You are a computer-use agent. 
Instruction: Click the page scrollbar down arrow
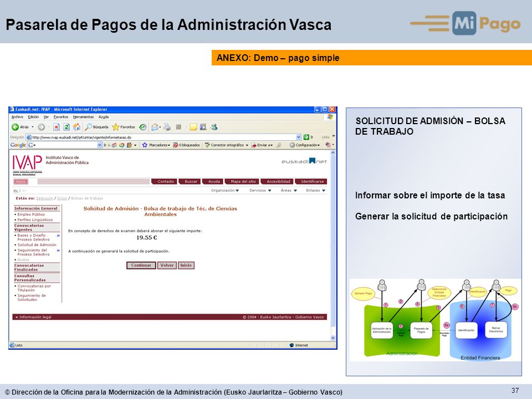(332, 338)
